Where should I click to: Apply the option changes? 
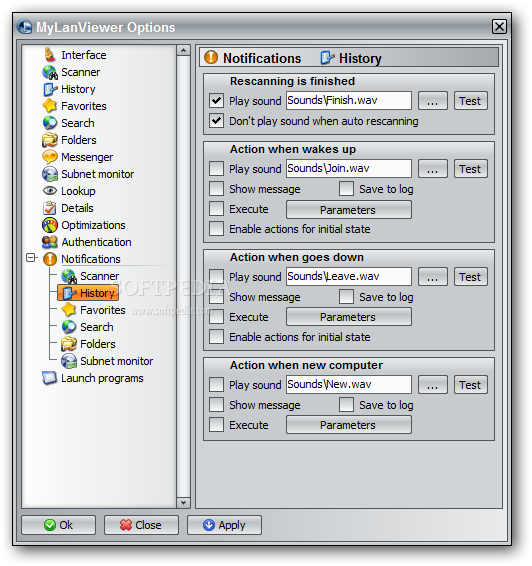224,525
